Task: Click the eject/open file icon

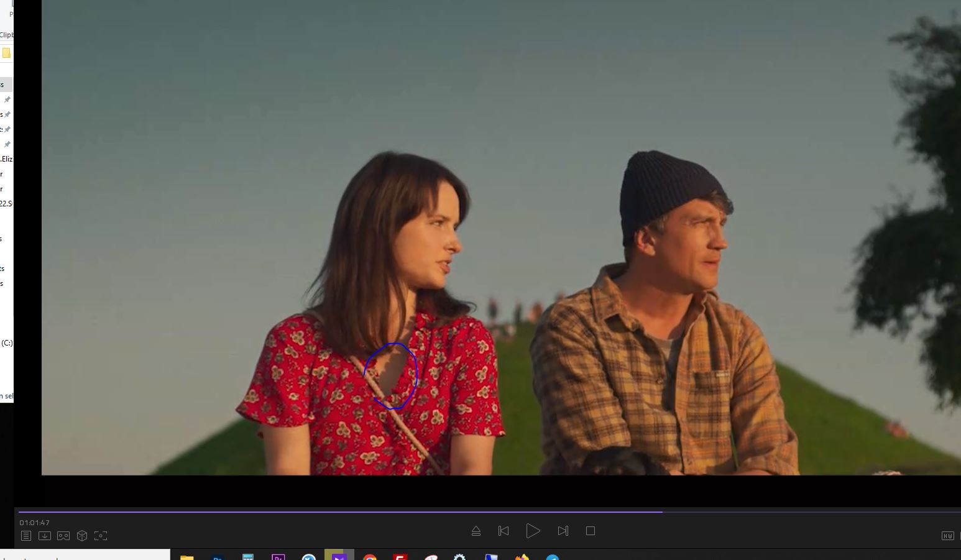Action: (476, 531)
